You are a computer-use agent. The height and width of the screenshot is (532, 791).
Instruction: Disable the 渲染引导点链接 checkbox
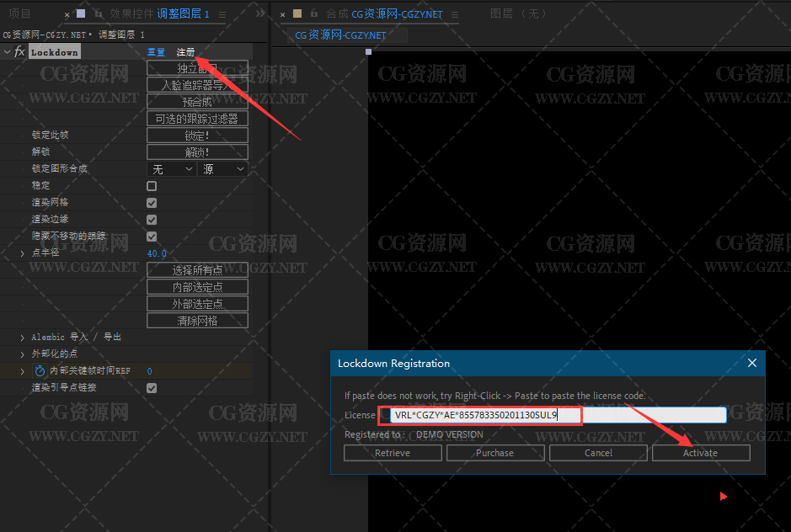(152, 388)
